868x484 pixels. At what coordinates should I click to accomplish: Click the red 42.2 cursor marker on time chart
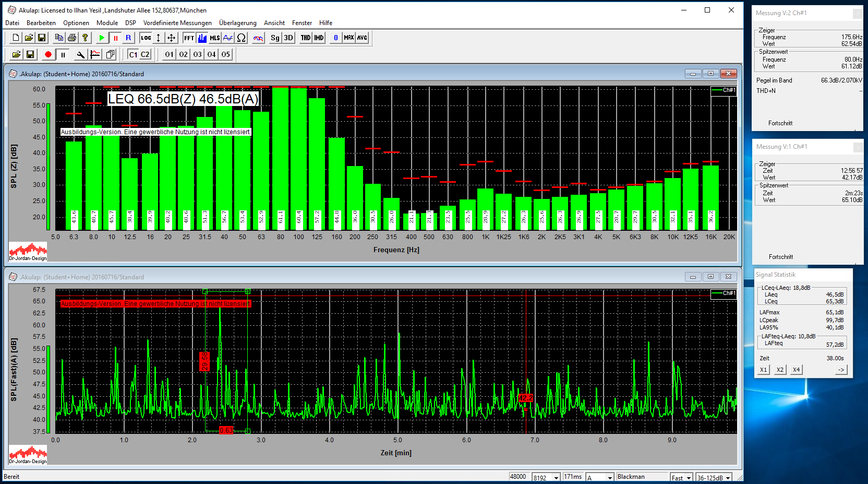click(526, 398)
